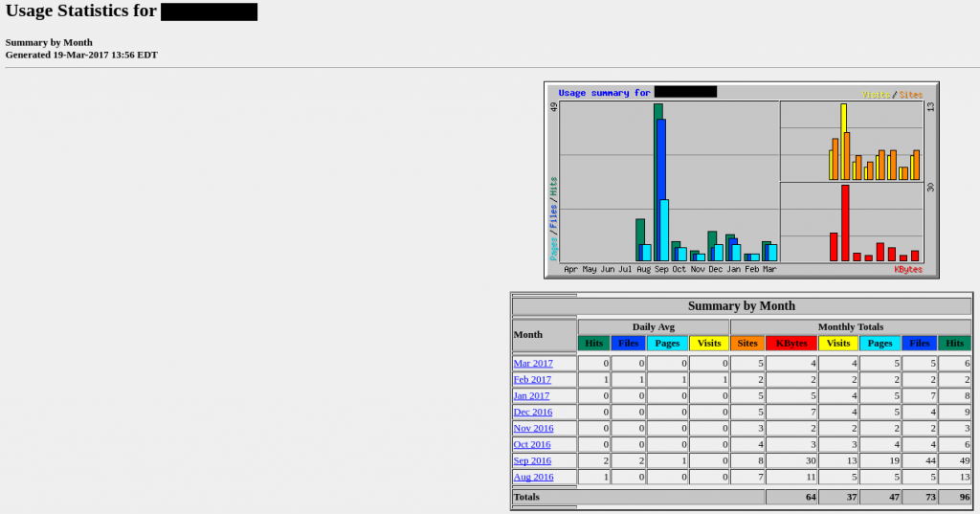Open the Dec 2016 monthly report link

click(x=533, y=413)
